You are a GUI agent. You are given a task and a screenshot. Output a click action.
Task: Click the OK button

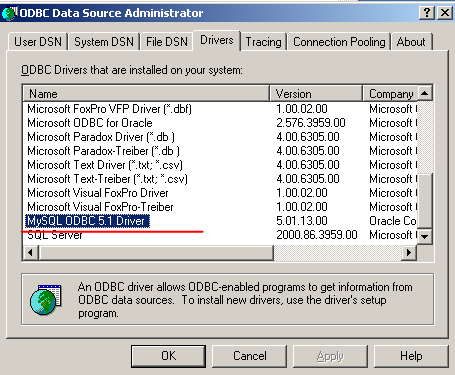pos(168,356)
